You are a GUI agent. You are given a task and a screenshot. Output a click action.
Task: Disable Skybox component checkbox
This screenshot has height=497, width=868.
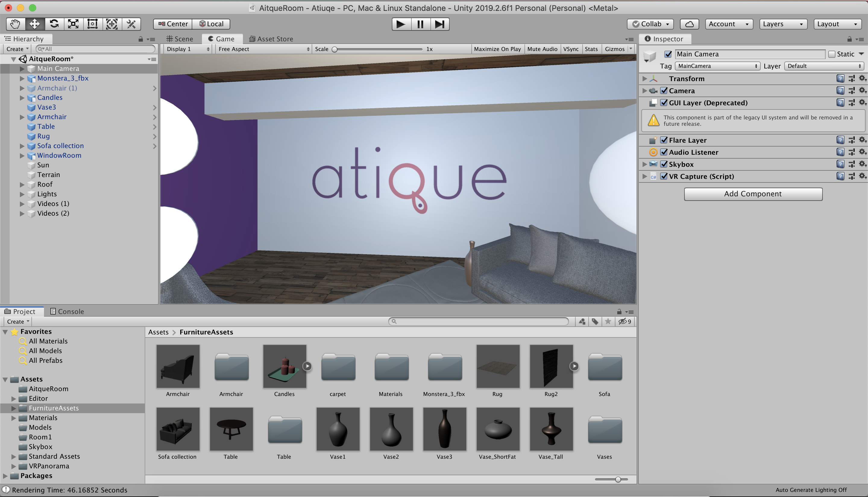[x=664, y=164]
